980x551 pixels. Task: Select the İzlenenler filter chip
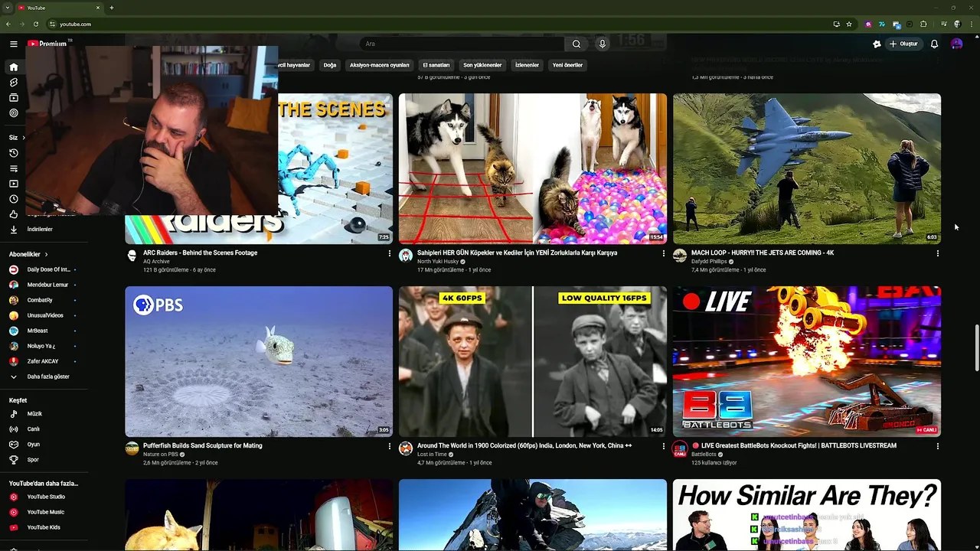tap(528, 65)
